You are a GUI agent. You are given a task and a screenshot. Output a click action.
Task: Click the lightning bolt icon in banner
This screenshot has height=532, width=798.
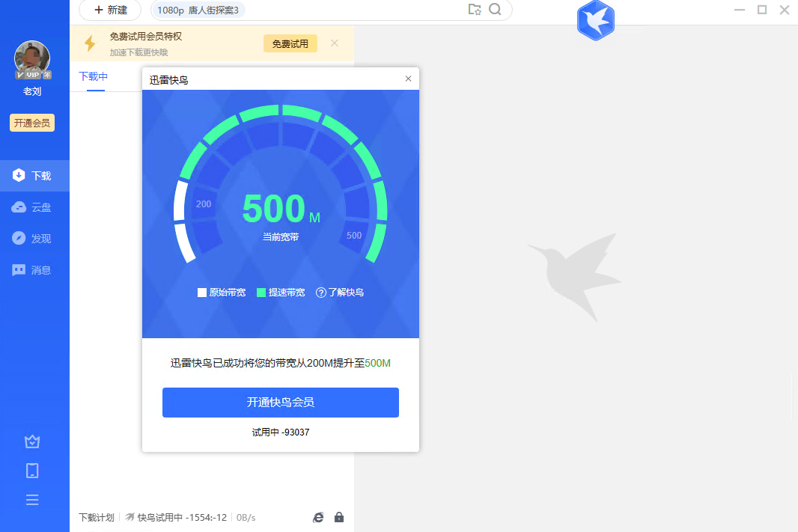pyautogui.click(x=90, y=43)
